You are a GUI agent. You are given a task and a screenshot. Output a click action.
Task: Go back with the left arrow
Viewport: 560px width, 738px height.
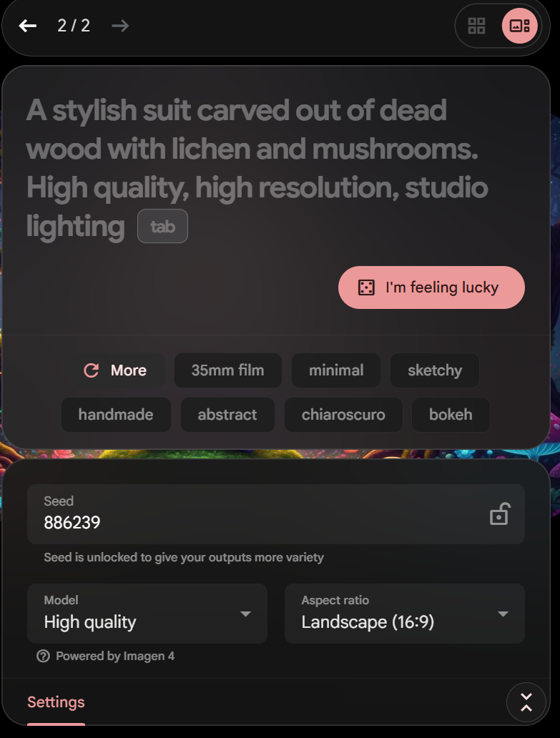click(28, 26)
